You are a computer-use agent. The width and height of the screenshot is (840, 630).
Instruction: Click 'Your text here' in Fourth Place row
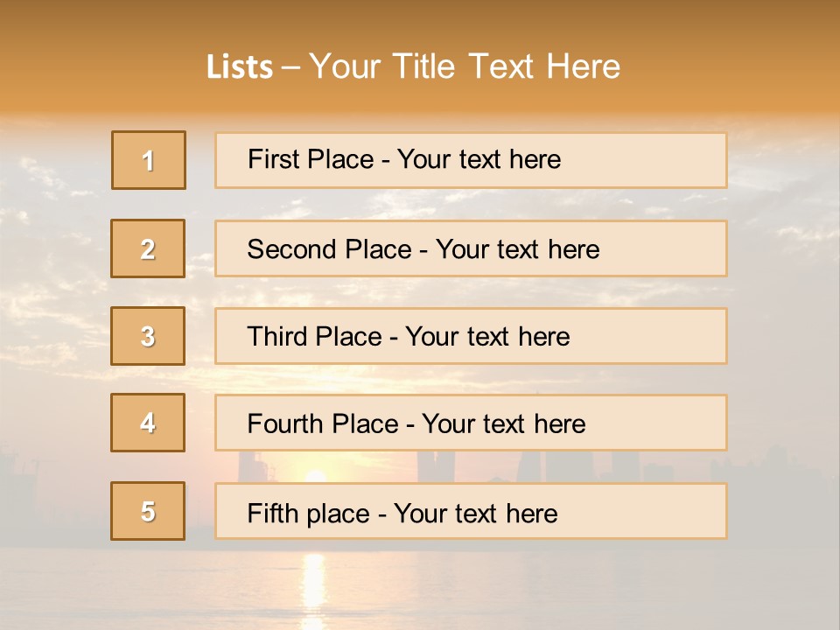tap(503, 424)
